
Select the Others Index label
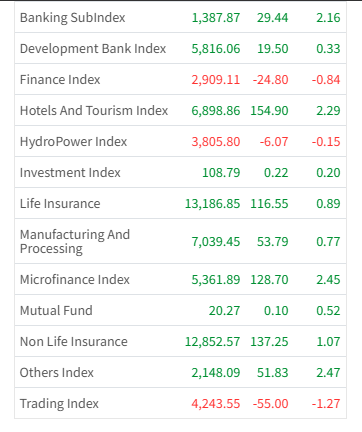coord(57,373)
